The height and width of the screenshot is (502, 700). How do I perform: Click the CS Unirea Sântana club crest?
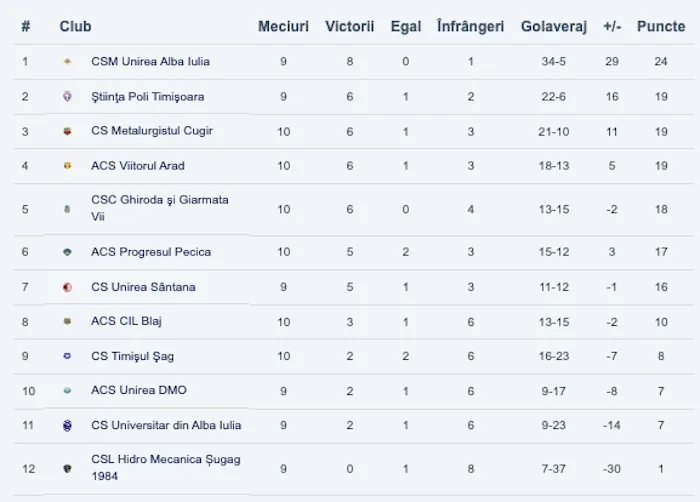[67, 287]
